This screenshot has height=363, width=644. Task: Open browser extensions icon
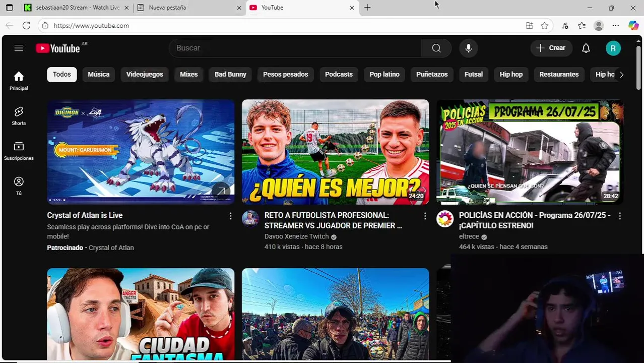point(565,26)
